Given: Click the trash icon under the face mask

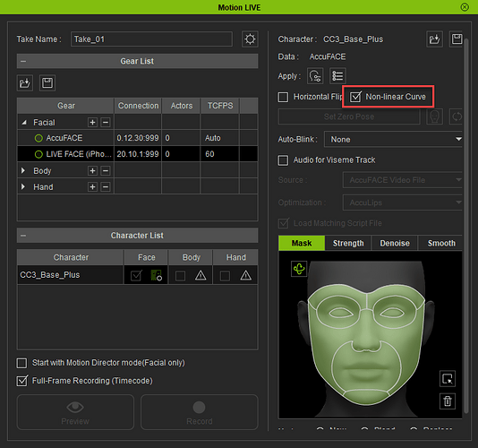Looking at the screenshot, I should point(448,401).
